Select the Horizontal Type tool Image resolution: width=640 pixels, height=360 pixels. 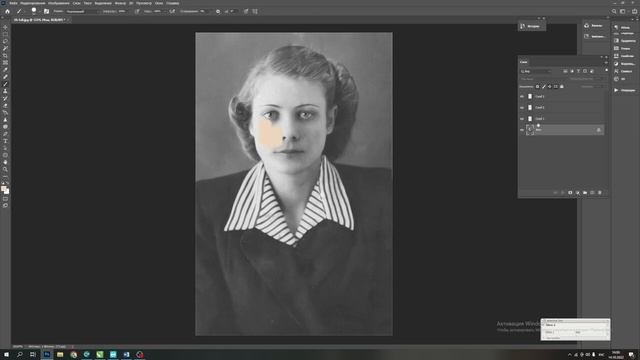(5, 141)
